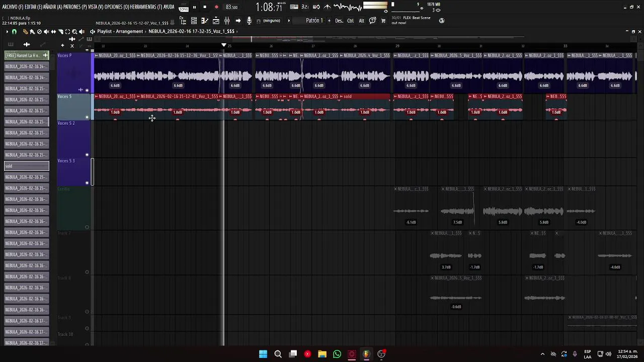Open Windows taskbar search
Screen dimensions: 644x362
tap(278, 354)
